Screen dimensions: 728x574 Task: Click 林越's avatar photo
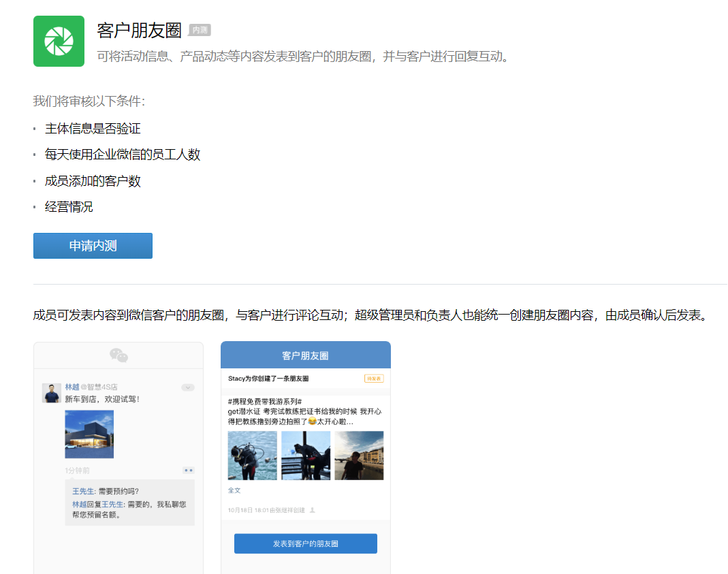pos(52,393)
